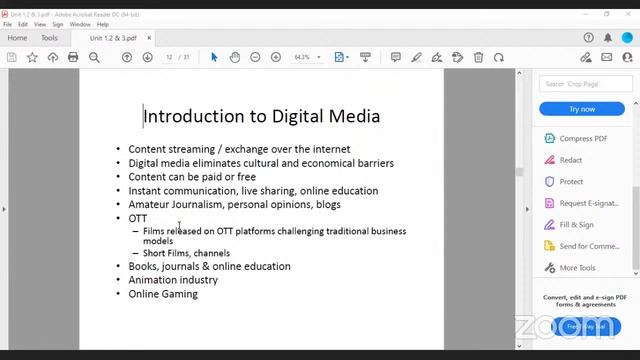Open Send for Comments tool
The width and height of the screenshot is (640, 360).
point(582,246)
